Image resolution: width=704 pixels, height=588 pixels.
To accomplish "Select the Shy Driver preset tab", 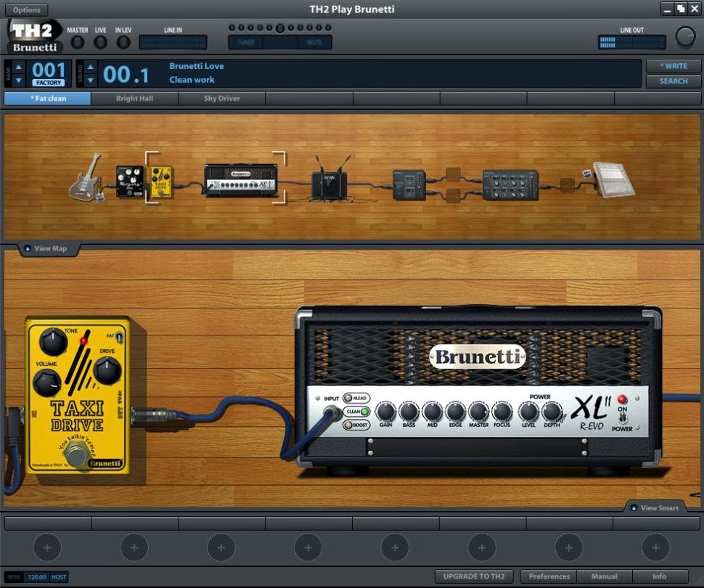I will click(220, 98).
